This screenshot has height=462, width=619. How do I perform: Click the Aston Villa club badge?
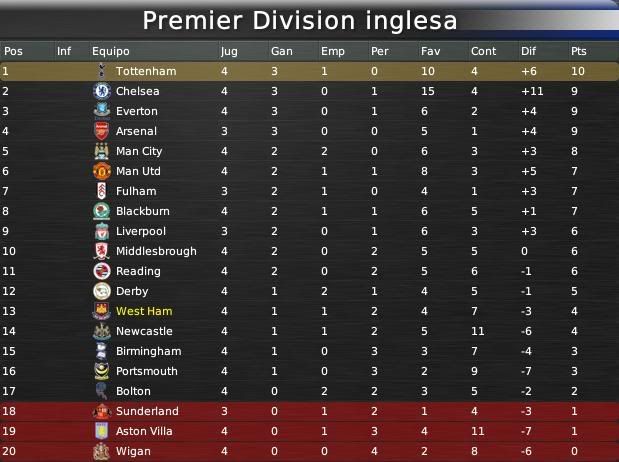click(x=102, y=431)
